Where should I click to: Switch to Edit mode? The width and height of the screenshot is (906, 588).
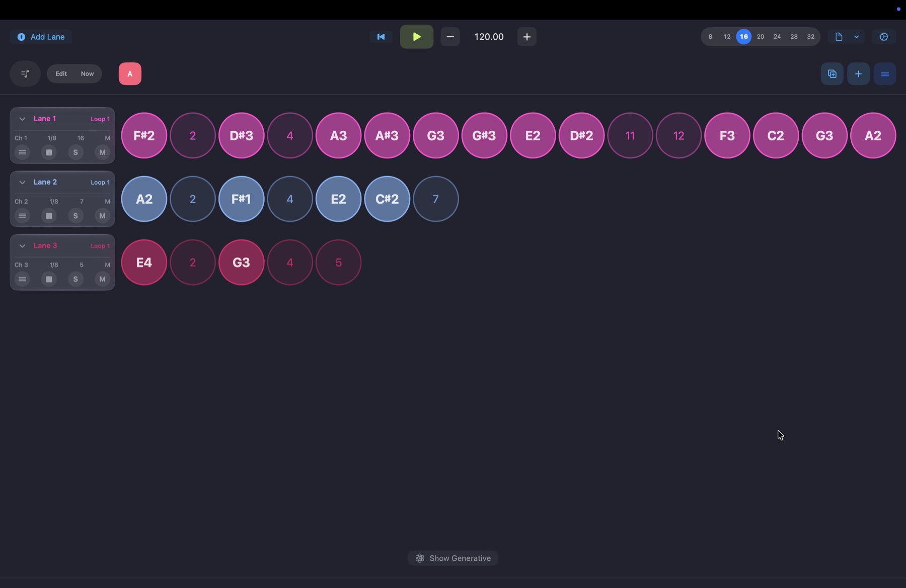[61, 74]
